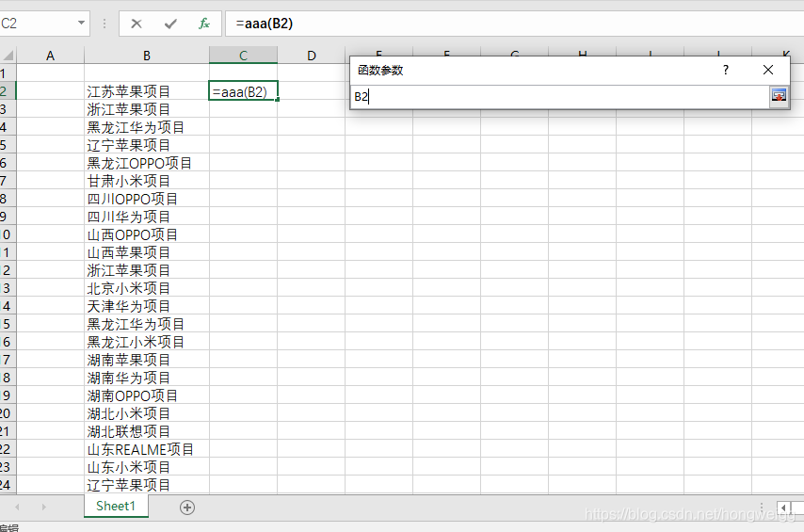Click cell 黑龙江华为项目 in row 4

pyautogui.click(x=147, y=127)
